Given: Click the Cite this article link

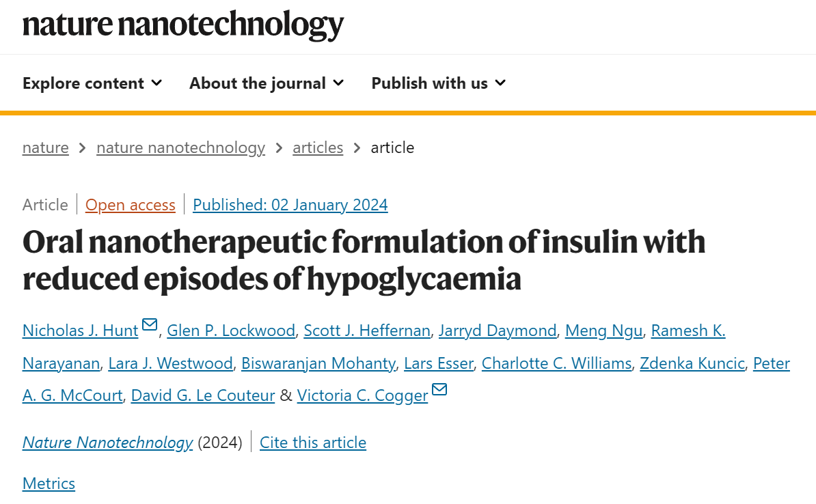Looking at the screenshot, I should (x=313, y=443).
